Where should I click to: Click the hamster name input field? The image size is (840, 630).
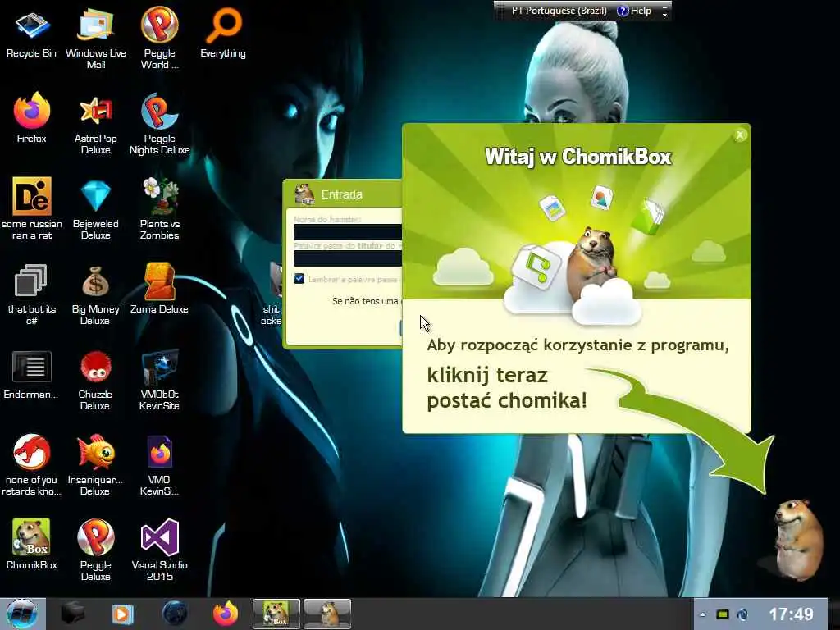(x=348, y=232)
